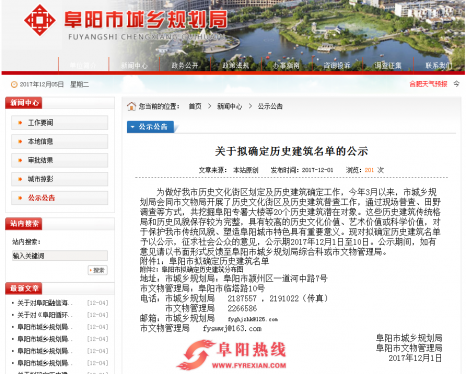Click the 最新文章 panel header
466x374 pixels.
click(x=24, y=288)
